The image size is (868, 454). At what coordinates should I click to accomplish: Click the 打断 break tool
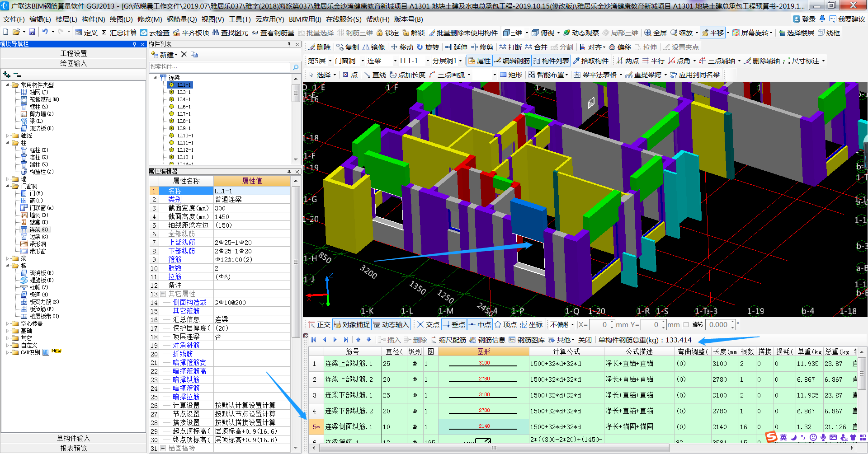(x=510, y=47)
